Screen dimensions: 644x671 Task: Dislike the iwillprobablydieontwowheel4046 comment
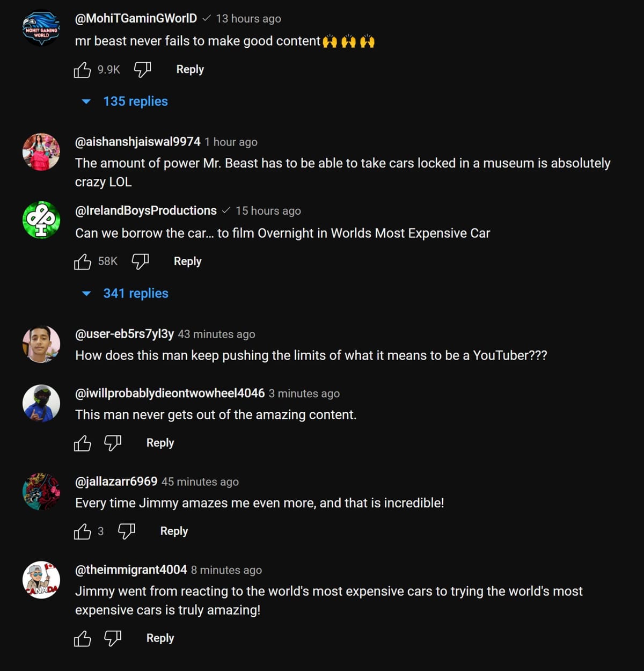tap(113, 443)
